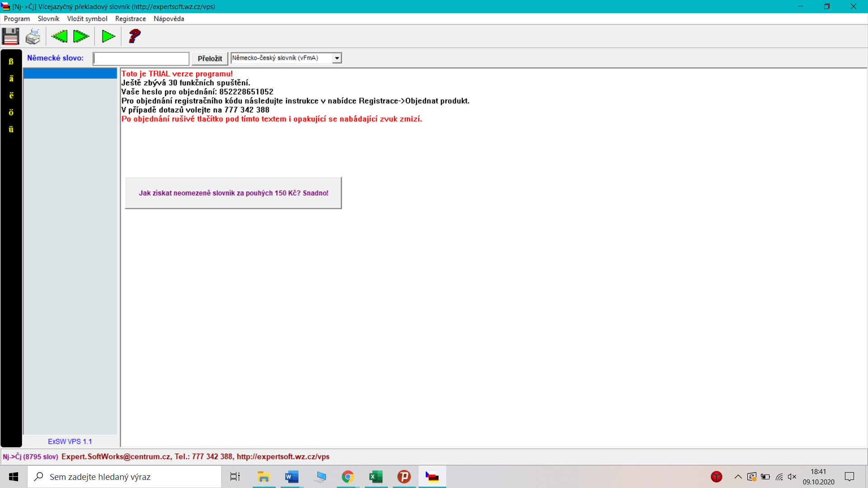Viewport: 868px width, 488px height.
Task: Insert the ß symbol from sidebar
Action: (11, 61)
